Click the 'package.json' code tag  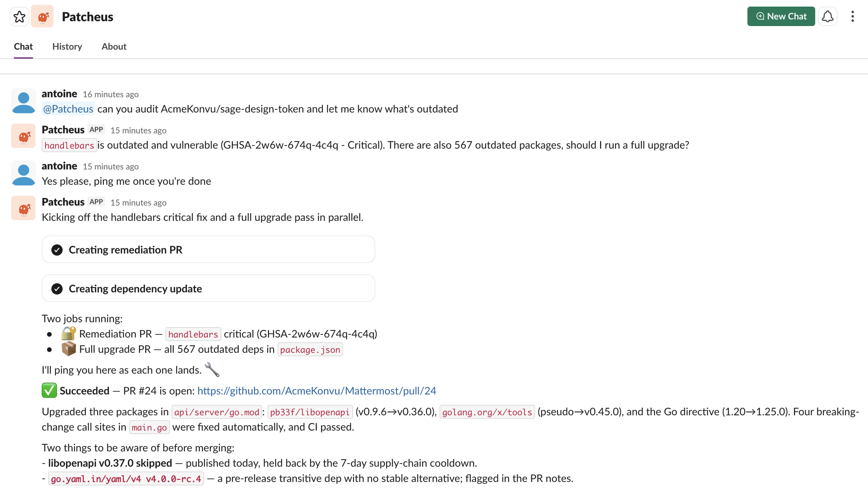310,350
